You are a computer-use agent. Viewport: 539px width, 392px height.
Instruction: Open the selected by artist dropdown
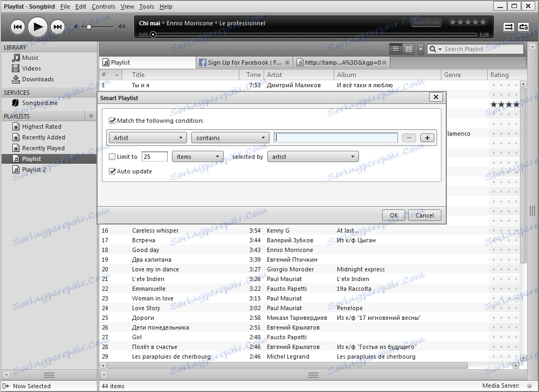[x=313, y=157]
